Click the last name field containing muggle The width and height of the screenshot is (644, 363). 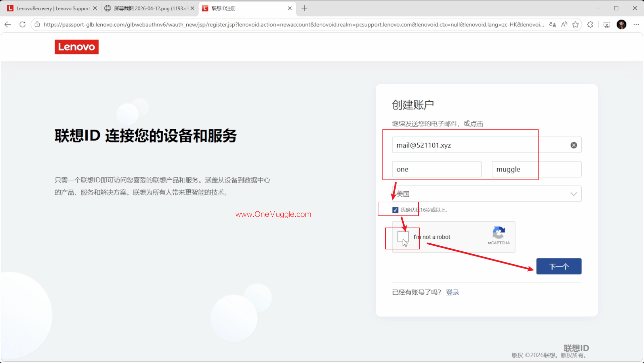[536, 169]
